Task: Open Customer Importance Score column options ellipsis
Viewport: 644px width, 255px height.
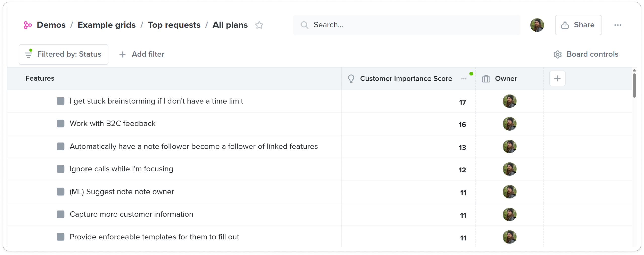Action: [x=464, y=79]
